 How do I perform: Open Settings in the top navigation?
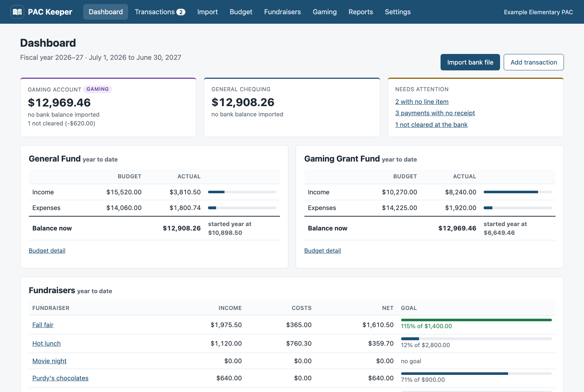coord(397,12)
